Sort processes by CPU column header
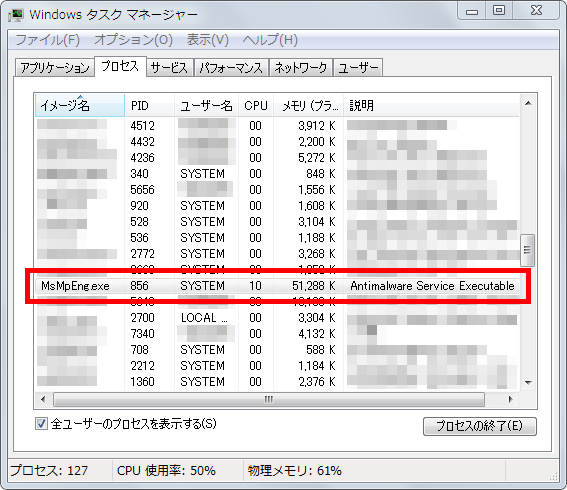This screenshot has width=567, height=490. (x=256, y=106)
